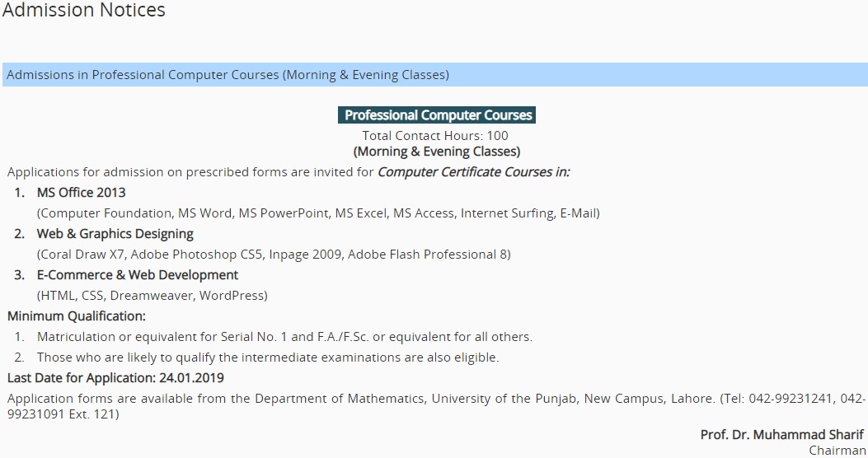Image resolution: width=868 pixels, height=458 pixels.
Task: Click the Computer Foundation, MS Word description line
Action: point(318,213)
